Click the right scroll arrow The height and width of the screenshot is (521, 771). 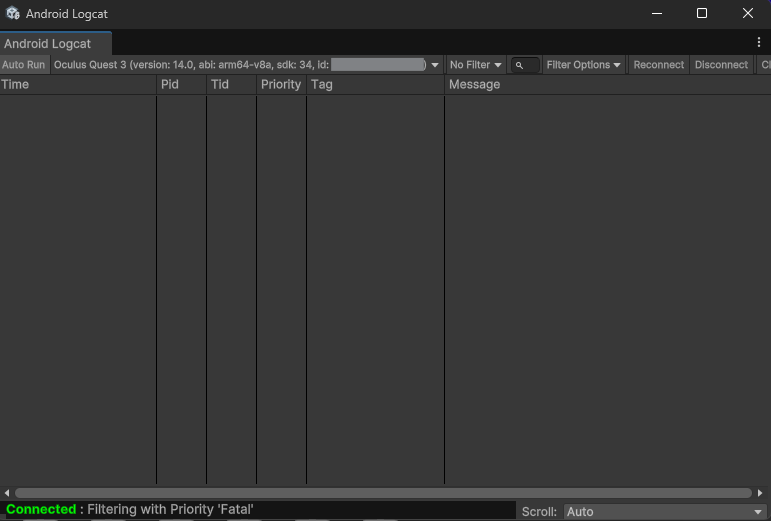coord(762,493)
